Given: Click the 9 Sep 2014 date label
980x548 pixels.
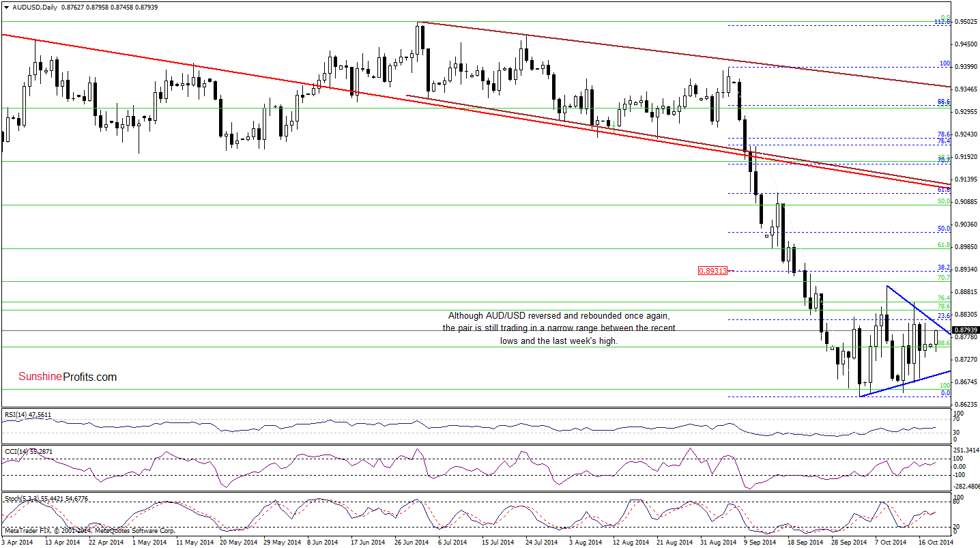Looking at the screenshot, I should [760, 542].
